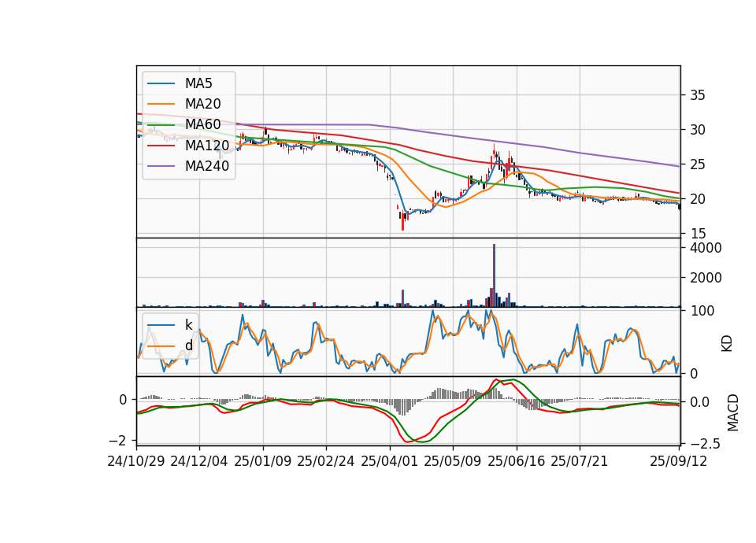Click the orange MA20 legend line sample
The width and height of the screenshot is (756, 543).
(x=161, y=104)
